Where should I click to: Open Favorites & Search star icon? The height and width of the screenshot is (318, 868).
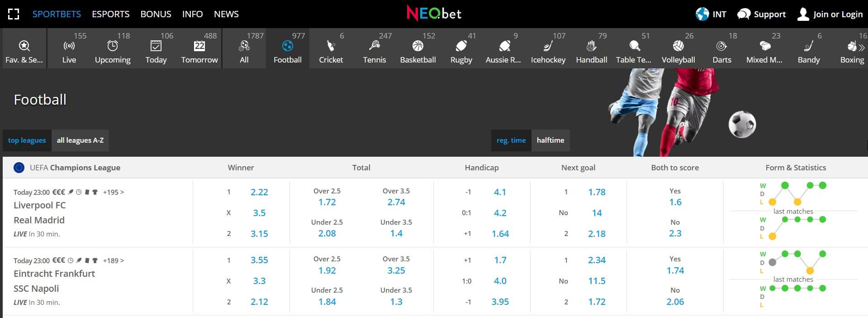24,46
